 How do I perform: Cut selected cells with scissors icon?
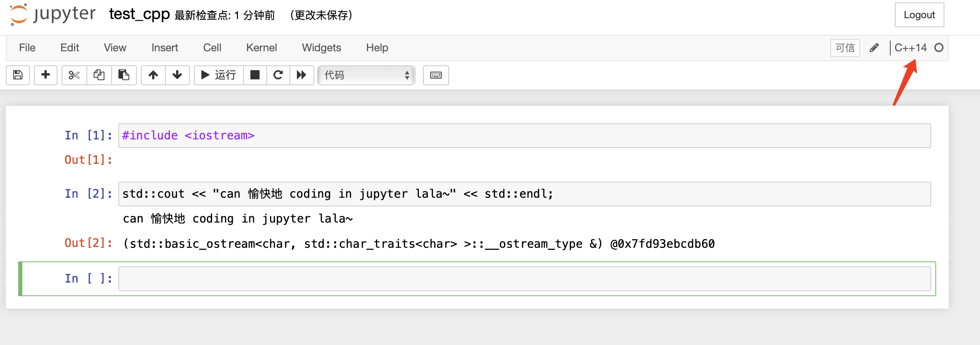coord(74,75)
